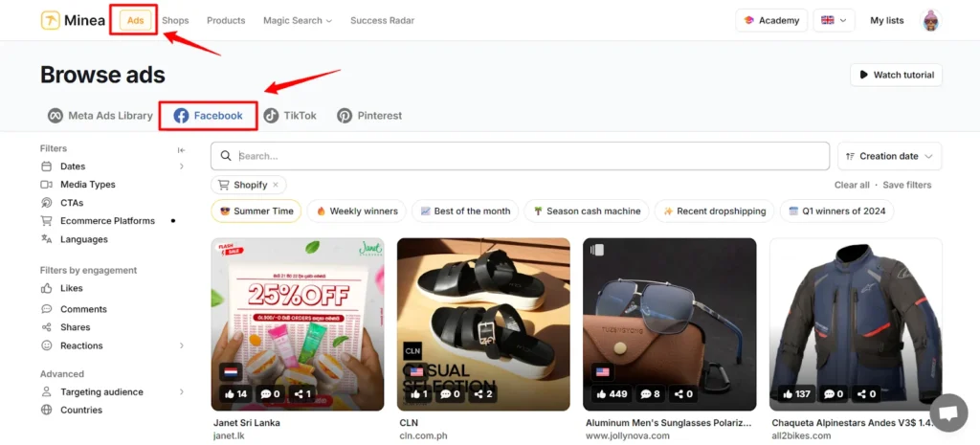Select the Summer Time preset filter
Viewport: 980px width, 445px height.
pyautogui.click(x=256, y=211)
